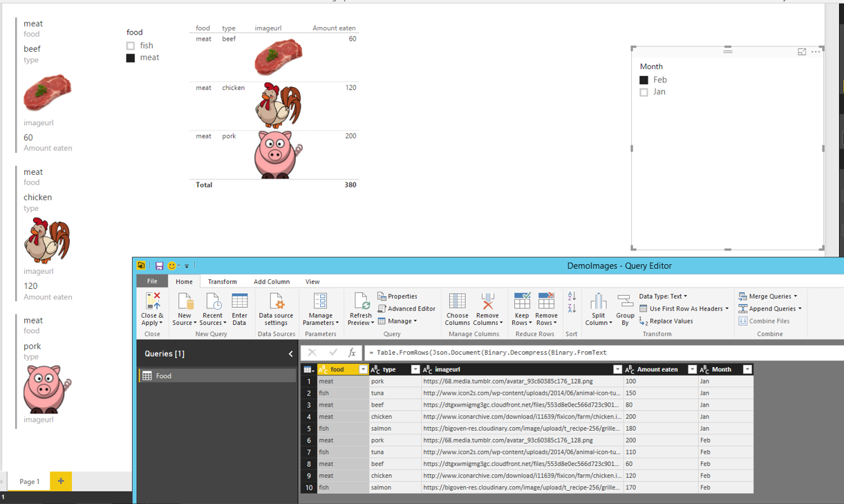The height and width of the screenshot is (504, 844).
Task: Click Combine Files
Action: [763, 321]
